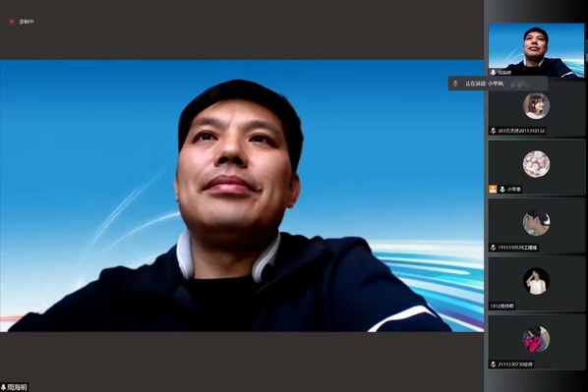Click the 正在讲话 speaking notification banner
The height and width of the screenshot is (392, 588).
coord(498,84)
